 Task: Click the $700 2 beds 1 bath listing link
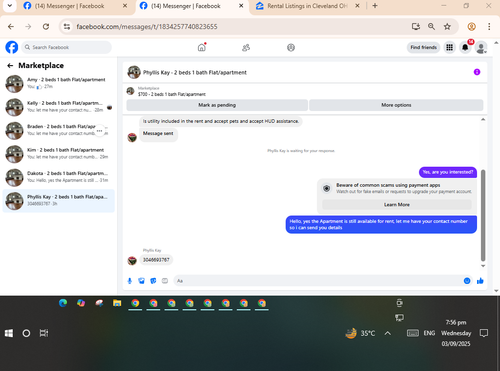click(172, 94)
